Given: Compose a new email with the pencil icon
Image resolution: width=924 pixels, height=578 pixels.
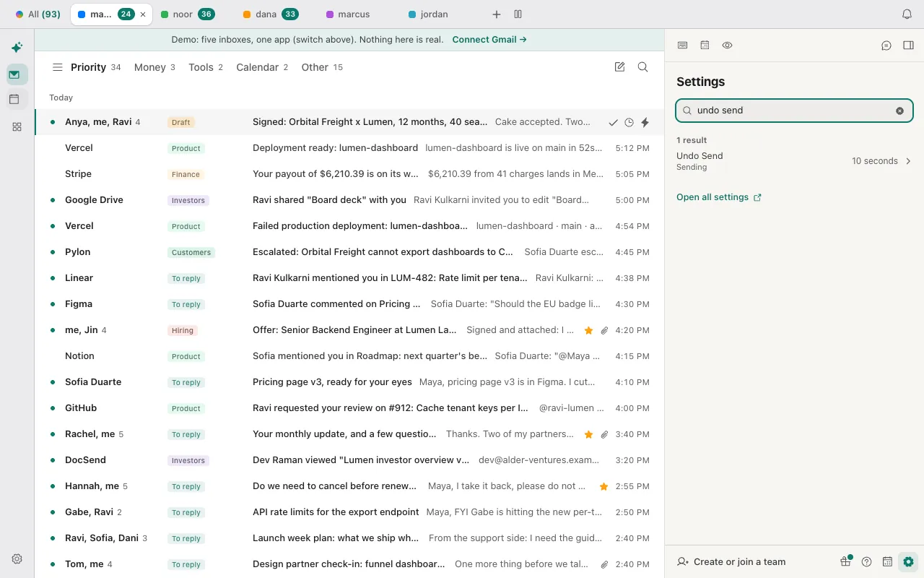Looking at the screenshot, I should (619, 67).
